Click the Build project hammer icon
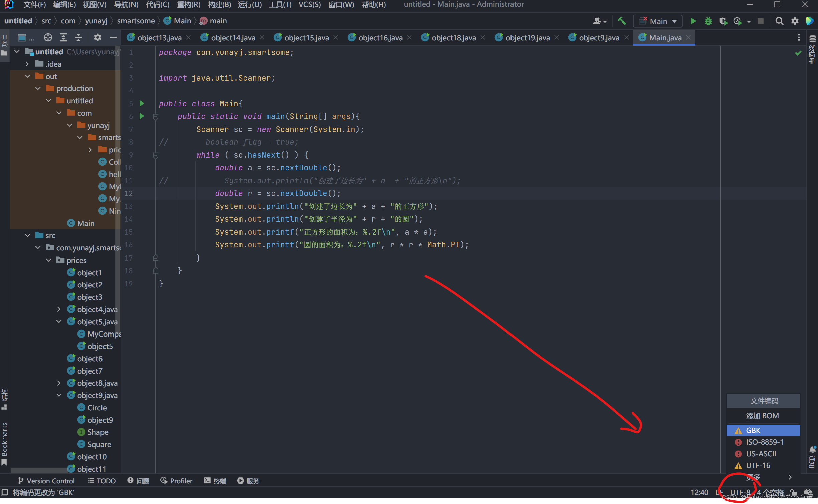Viewport: 818px width, 504px height. [622, 21]
